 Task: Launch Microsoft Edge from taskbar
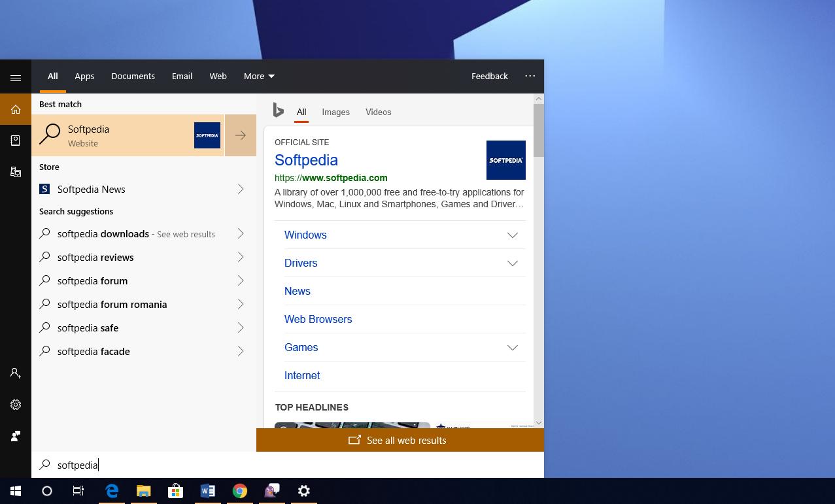(112, 491)
